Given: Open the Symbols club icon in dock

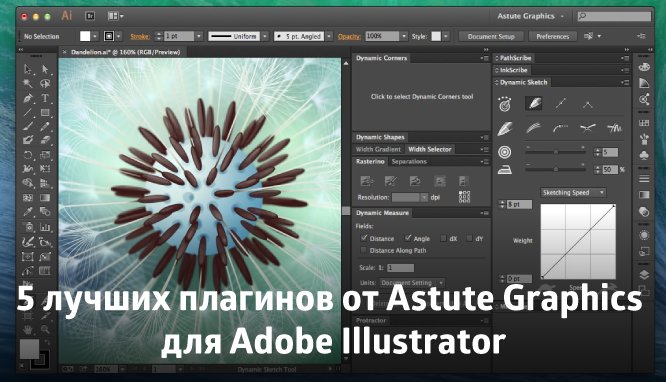Looking at the screenshot, I should tap(644, 155).
